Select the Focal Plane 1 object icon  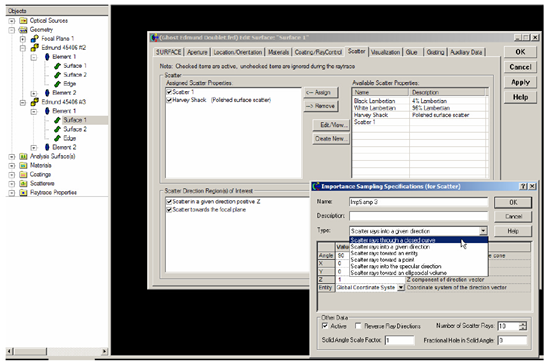(x=34, y=38)
